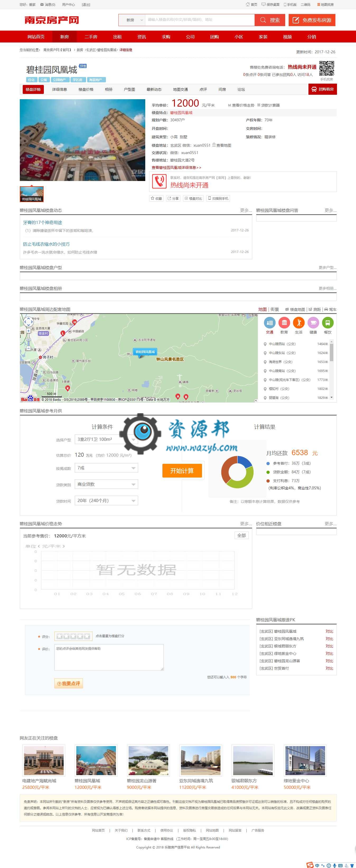Switch to 地图交通 tab
The width and height of the screenshot is (356, 868).
coord(180,89)
